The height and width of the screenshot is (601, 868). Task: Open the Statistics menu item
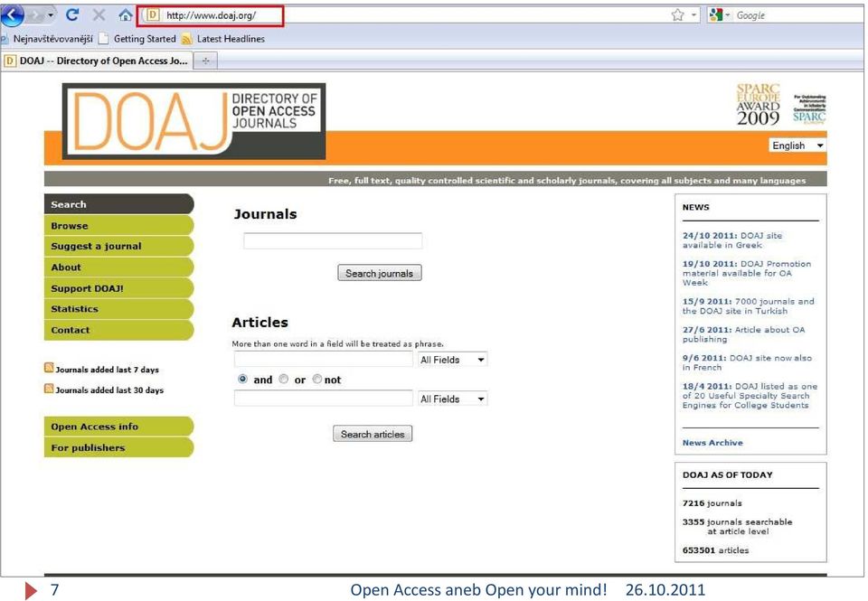[119, 309]
